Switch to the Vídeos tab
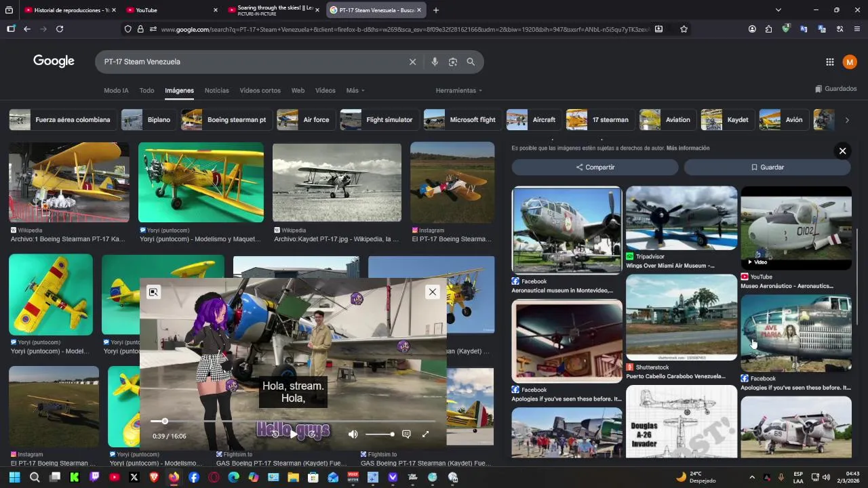 coord(325,90)
